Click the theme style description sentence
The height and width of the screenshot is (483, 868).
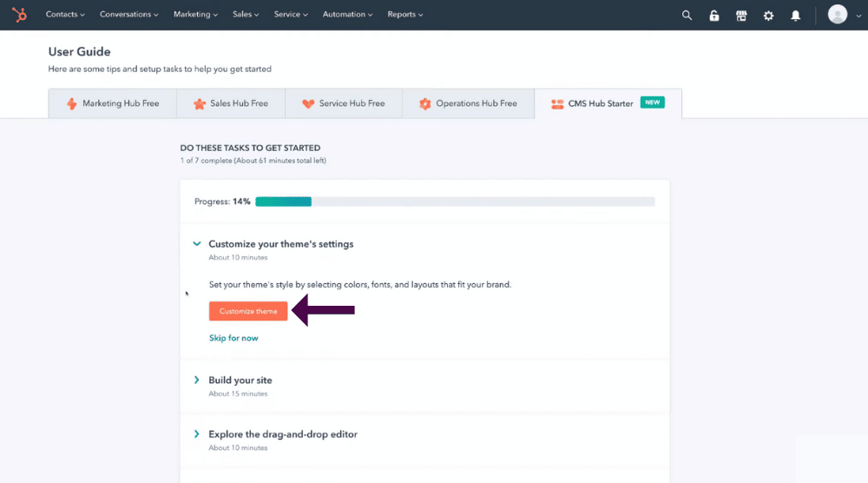pos(360,285)
